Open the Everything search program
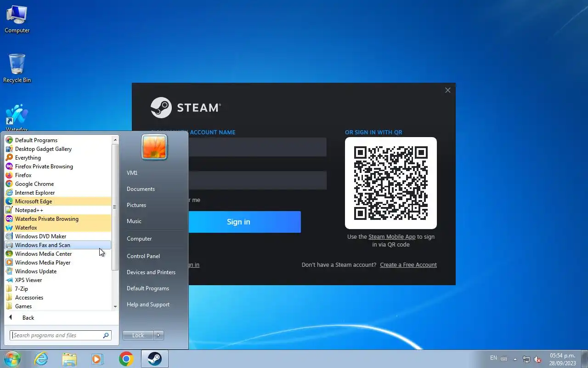 58,158
